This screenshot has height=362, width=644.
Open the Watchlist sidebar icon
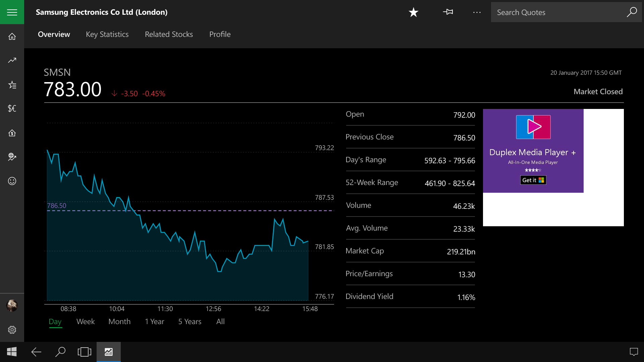12,85
